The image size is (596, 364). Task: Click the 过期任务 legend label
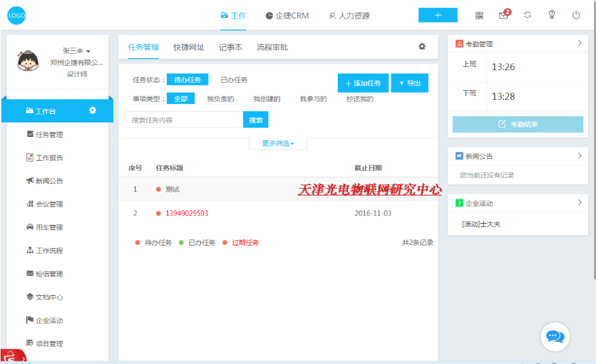pos(245,242)
